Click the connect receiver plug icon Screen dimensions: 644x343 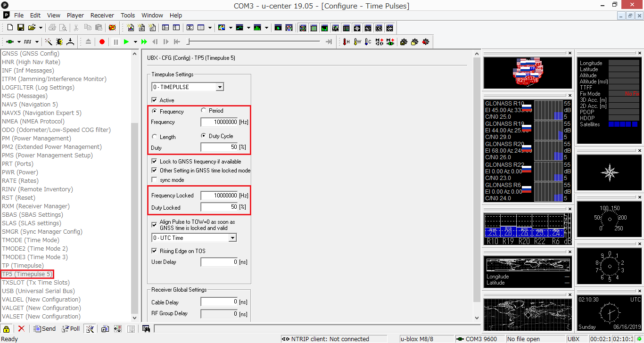click(x=10, y=42)
